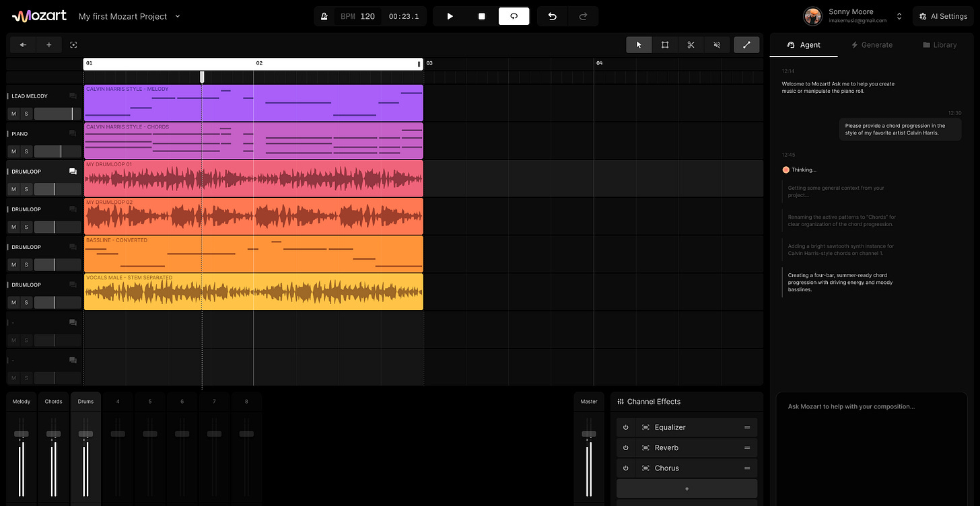Click the undo arrow
The height and width of the screenshot is (506, 980).
[551, 15]
